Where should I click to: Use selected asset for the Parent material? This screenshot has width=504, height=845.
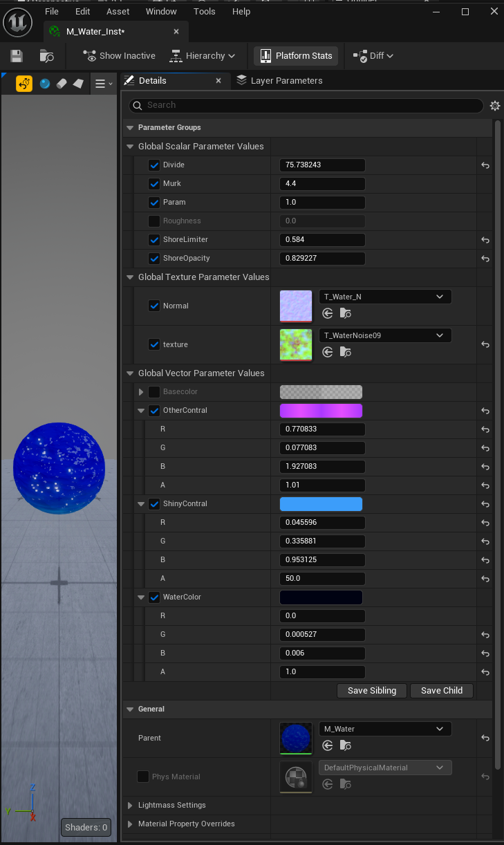tap(328, 745)
